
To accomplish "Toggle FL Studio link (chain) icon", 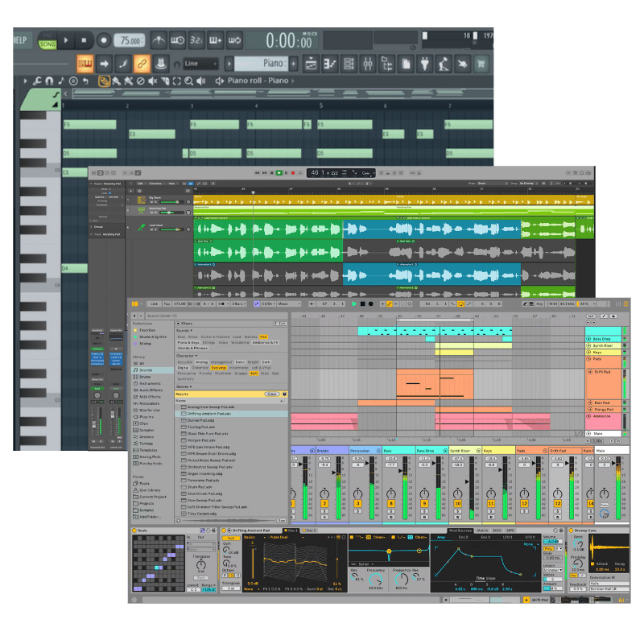I will (142, 64).
